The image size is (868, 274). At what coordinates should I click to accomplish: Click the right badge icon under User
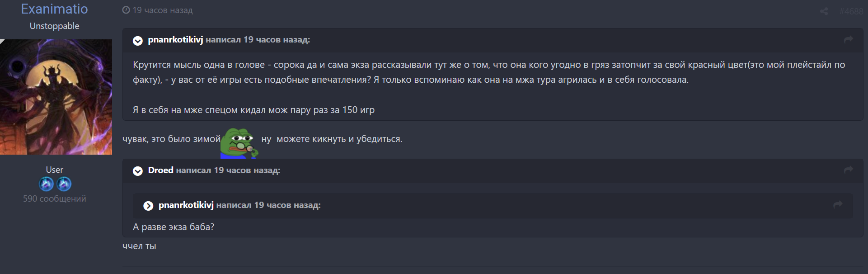pos(64,184)
